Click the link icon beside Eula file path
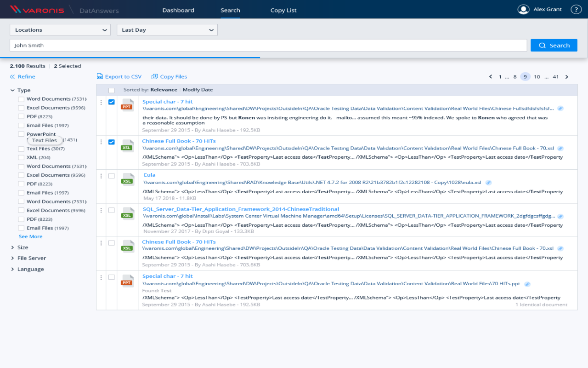The width and height of the screenshot is (588, 368). click(488, 183)
